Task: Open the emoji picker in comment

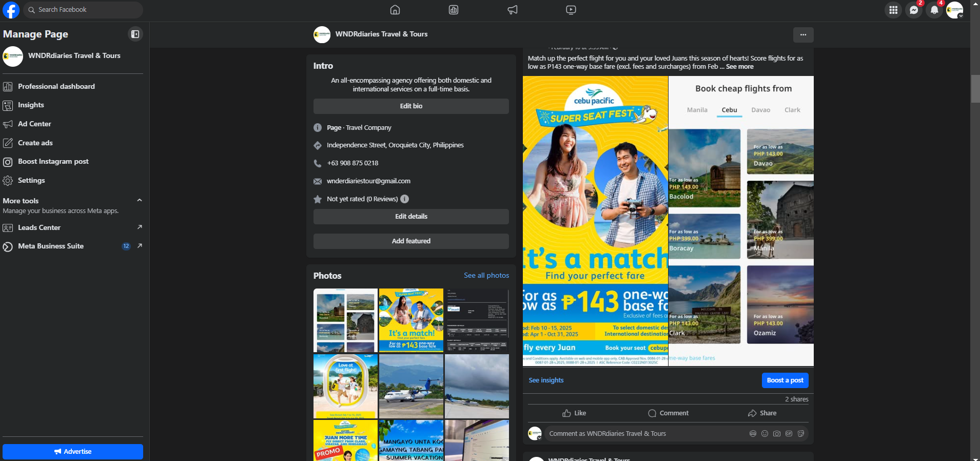Action: pos(765,434)
